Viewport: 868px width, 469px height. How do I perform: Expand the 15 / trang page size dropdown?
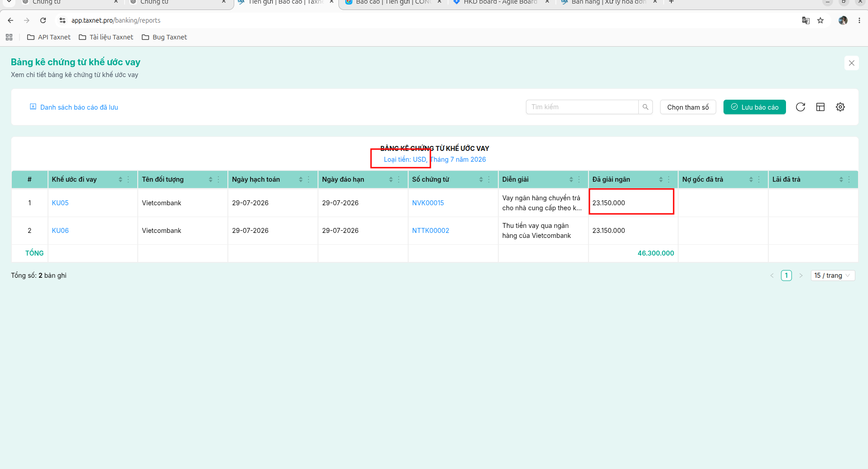tap(833, 276)
